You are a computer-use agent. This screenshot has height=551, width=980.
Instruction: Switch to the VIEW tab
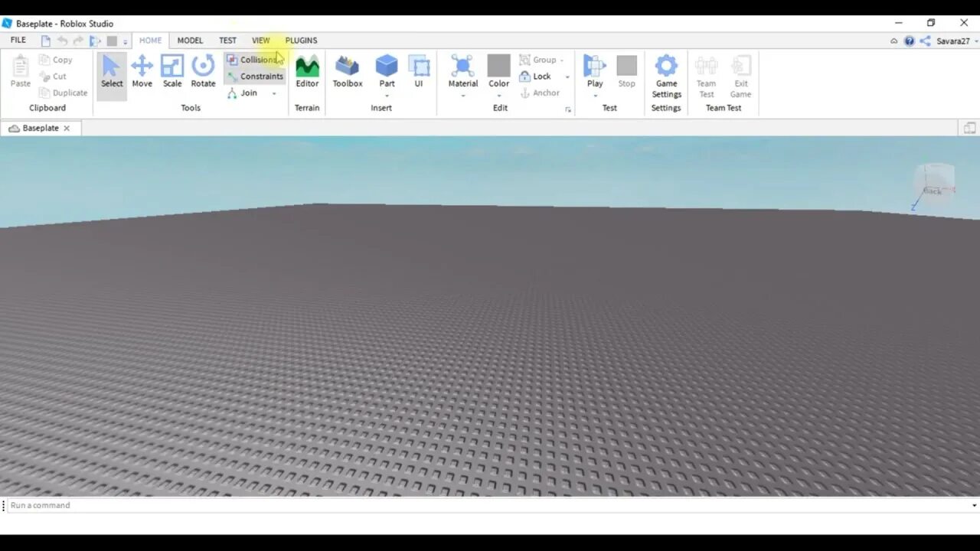pos(260,41)
